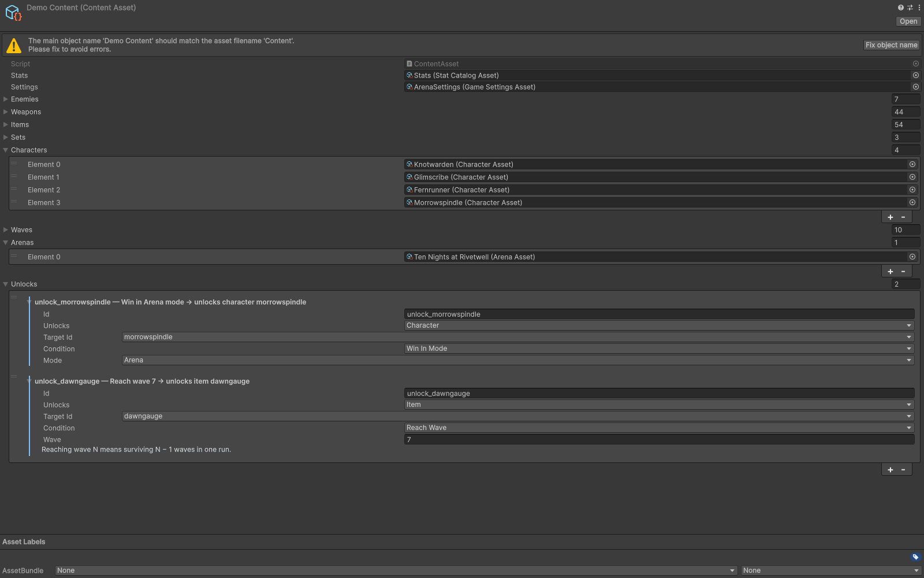Image resolution: width=924 pixels, height=578 pixels.
Task: Click the object picker for Stats field
Action: 915,75
